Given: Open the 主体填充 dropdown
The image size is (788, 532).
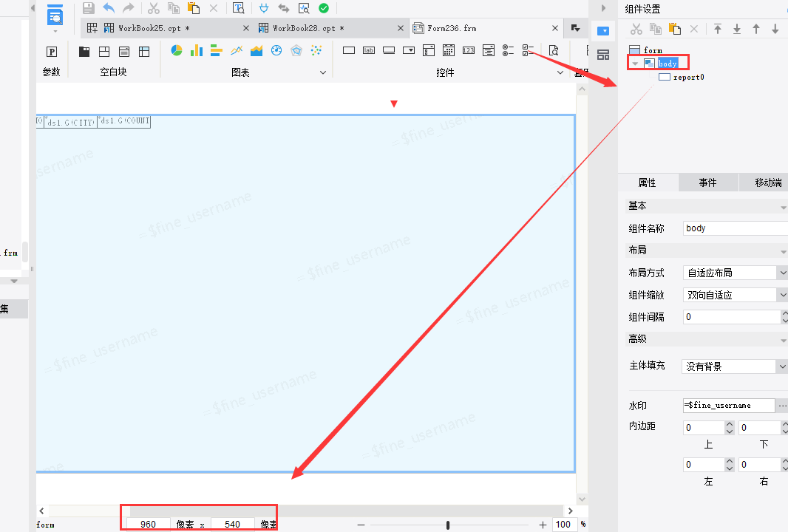Looking at the screenshot, I should (735, 366).
